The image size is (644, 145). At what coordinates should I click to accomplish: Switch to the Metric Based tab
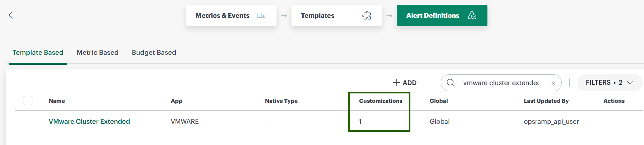click(x=98, y=52)
